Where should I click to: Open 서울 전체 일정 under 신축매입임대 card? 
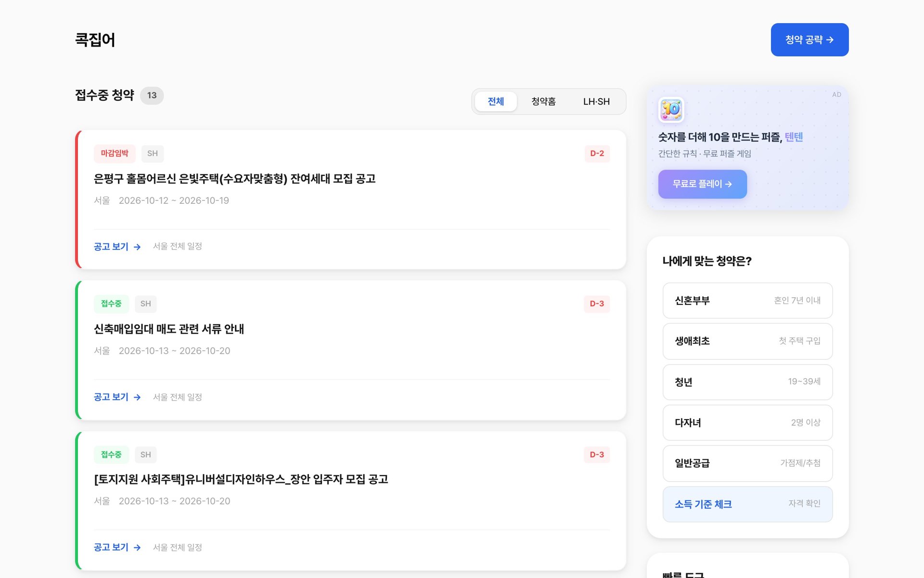click(x=177, y=397)
